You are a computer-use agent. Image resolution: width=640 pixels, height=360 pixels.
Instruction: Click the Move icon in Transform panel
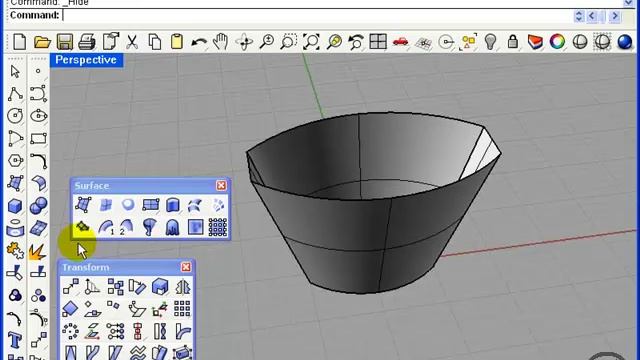click(x=71, y=287)
